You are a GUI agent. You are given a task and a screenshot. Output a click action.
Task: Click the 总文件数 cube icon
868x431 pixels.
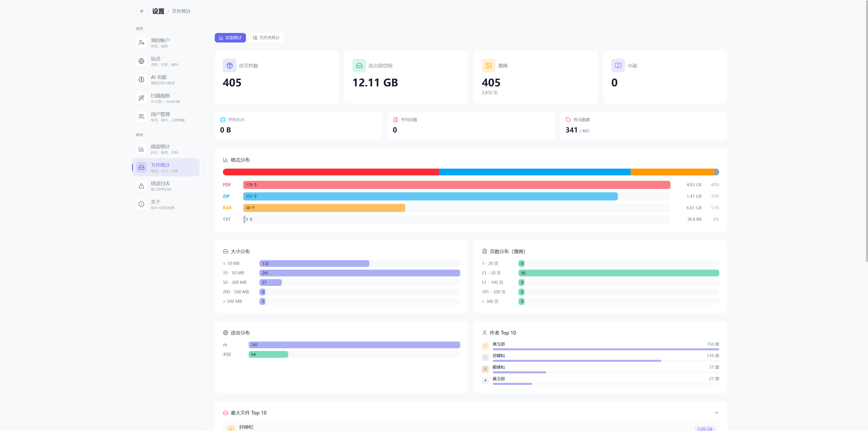(x=229, y=66)
